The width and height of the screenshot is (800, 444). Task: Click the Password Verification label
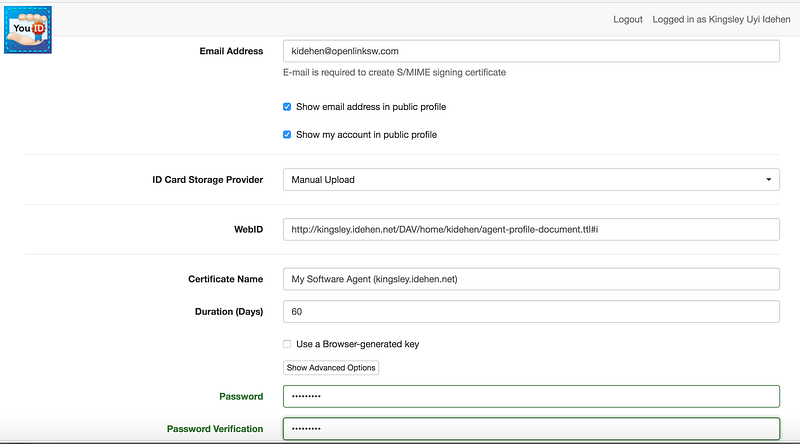tap(215, 429)
